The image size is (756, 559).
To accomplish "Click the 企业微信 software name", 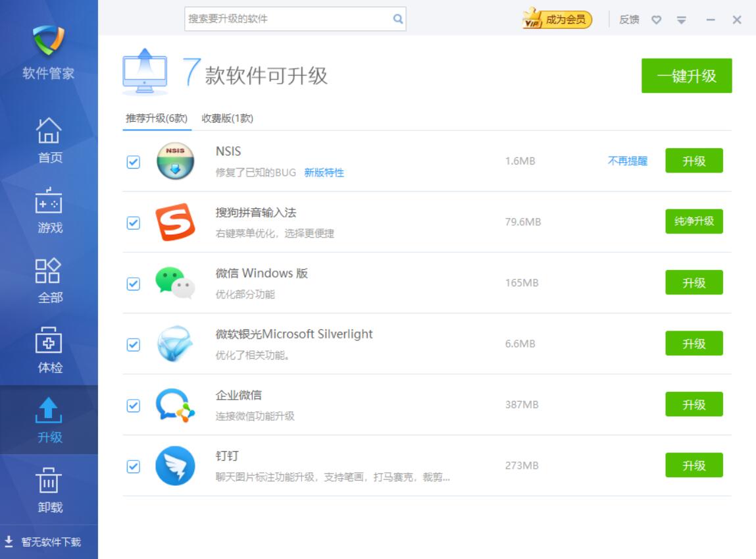I will tap(239, 396).
